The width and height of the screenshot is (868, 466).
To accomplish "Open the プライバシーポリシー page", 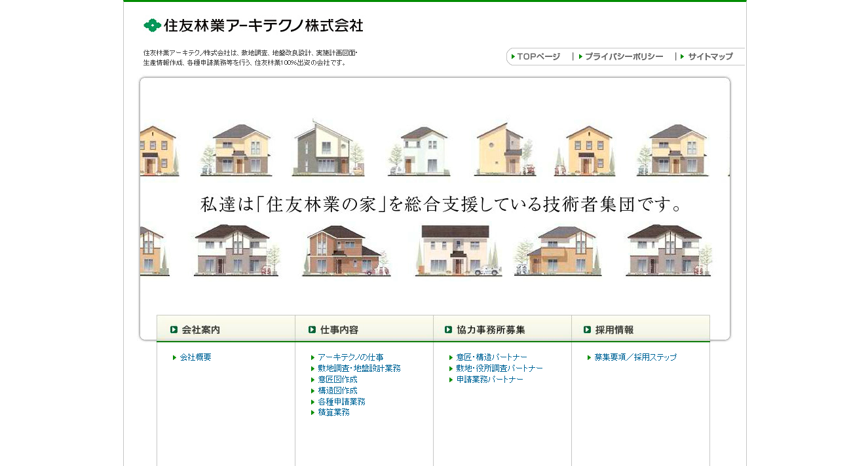I will tap(622, 56).
